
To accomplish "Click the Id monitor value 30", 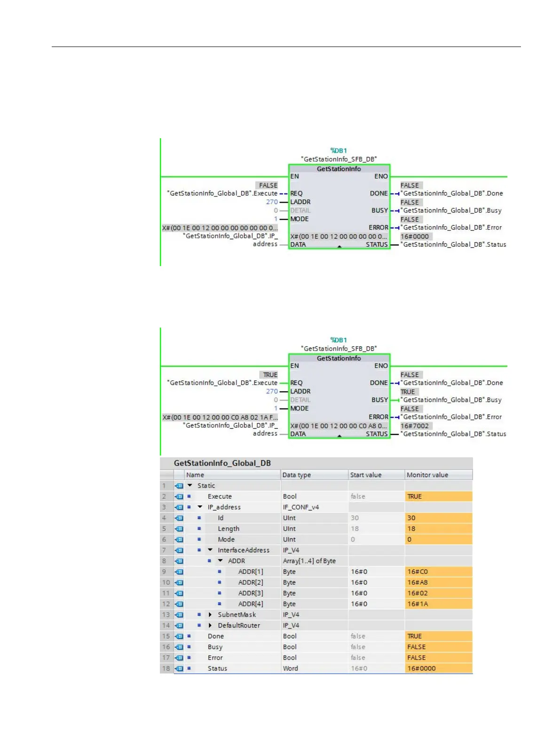I will [439, 518].
